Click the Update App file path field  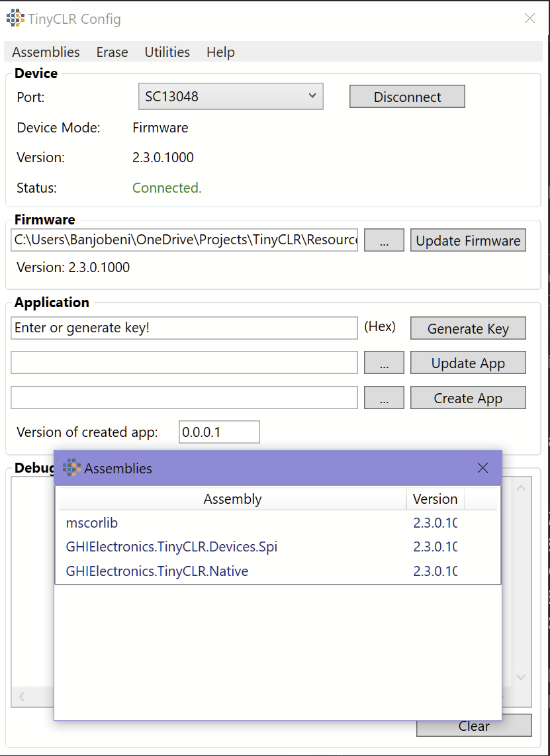[x=184, y=363]
